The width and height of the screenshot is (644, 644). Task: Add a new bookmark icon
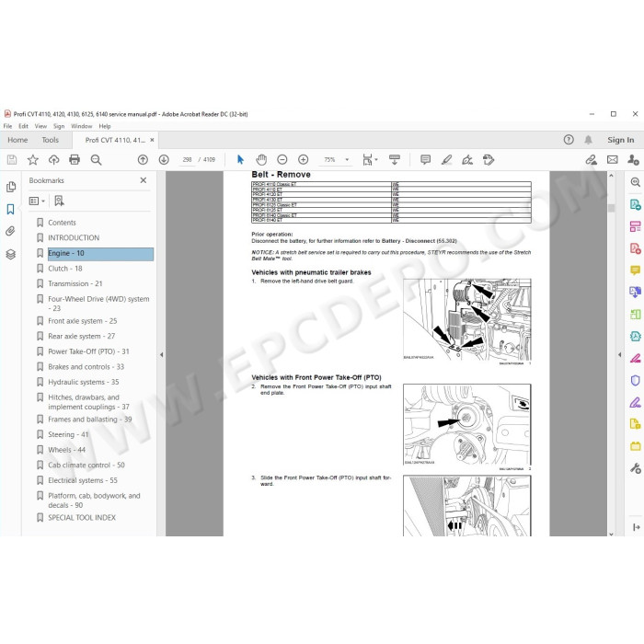(59, 201)
